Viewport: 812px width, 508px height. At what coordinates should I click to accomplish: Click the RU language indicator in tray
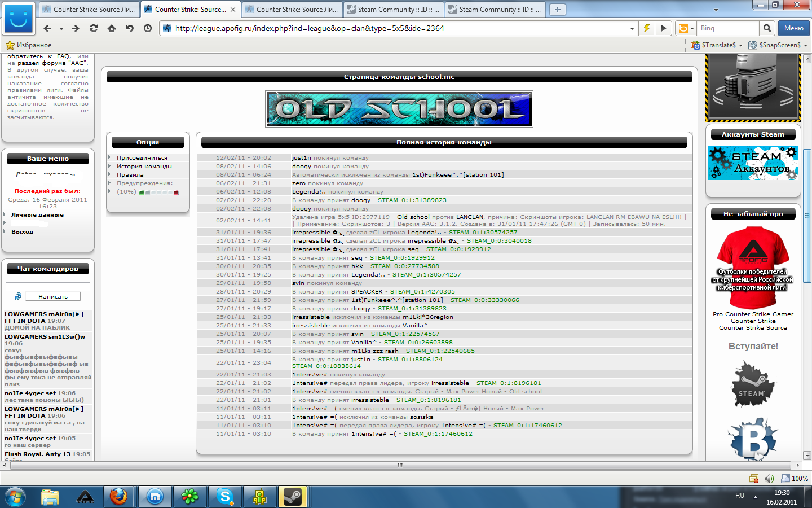[x=740, y=496]
